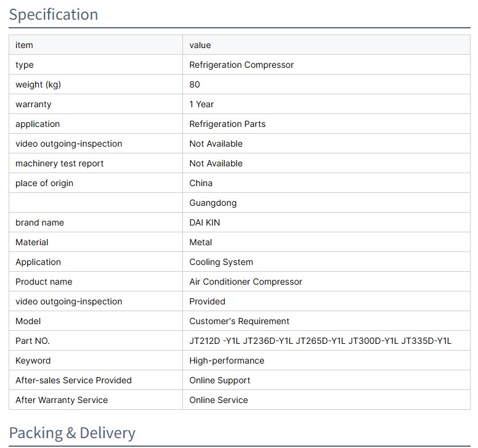478x448 pixels.
Task: Click the Customer's Requirement model value
Action: tap(239, 321)
